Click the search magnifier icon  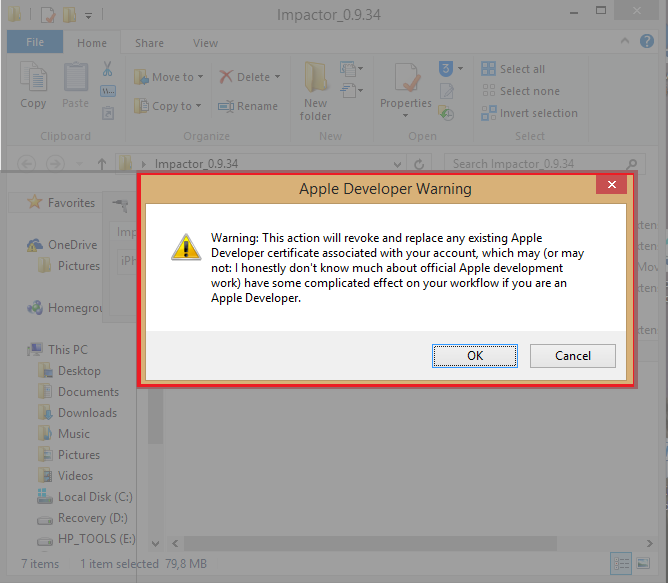tap(632, 164)
